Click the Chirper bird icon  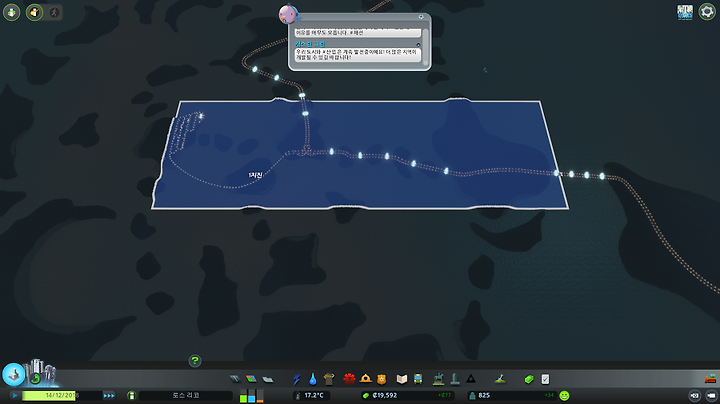288,13
